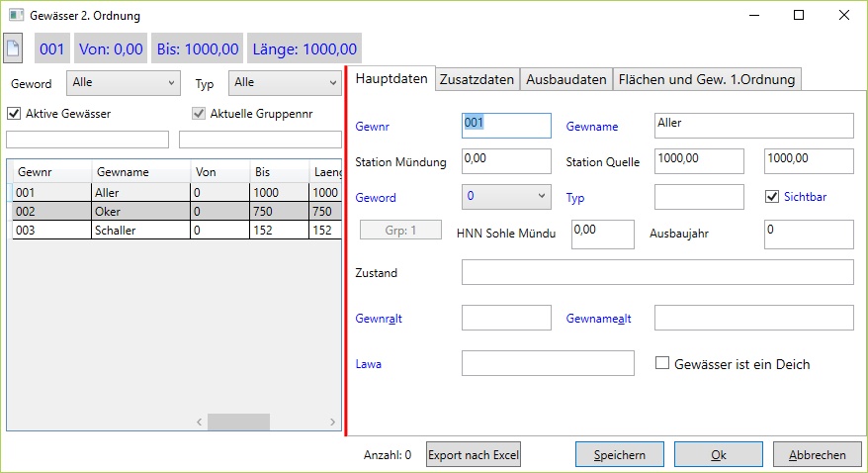The height and width of the screenshot is (473, 868).
Task: Uncheck the Sichtbar checkbox
Action: [772, 197]
